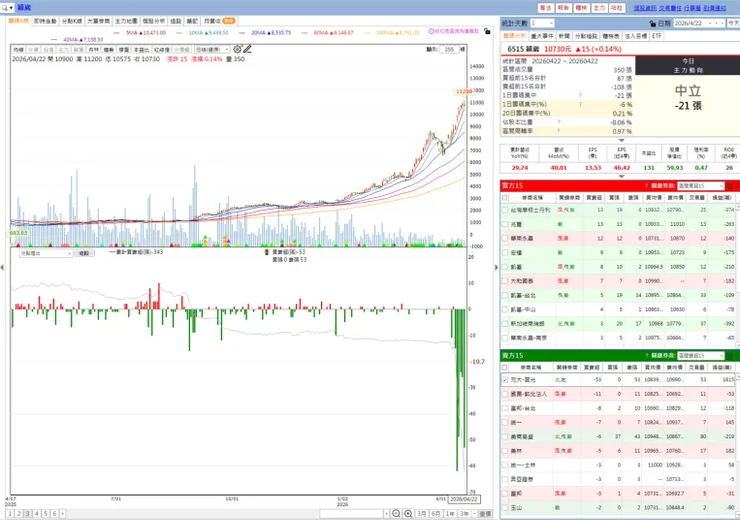740x520 pixels.
Task: Switch to the 分點K線 tab
Action: [72, 21]
